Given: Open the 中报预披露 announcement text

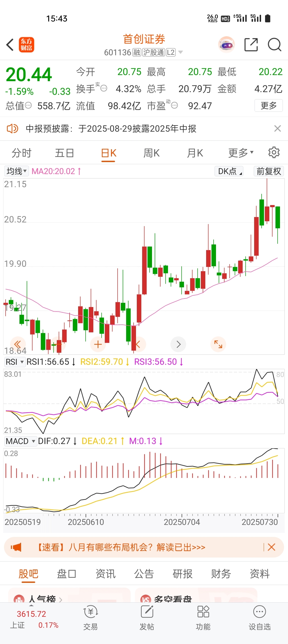Looking at the screenshot, I should click(111, 129).
